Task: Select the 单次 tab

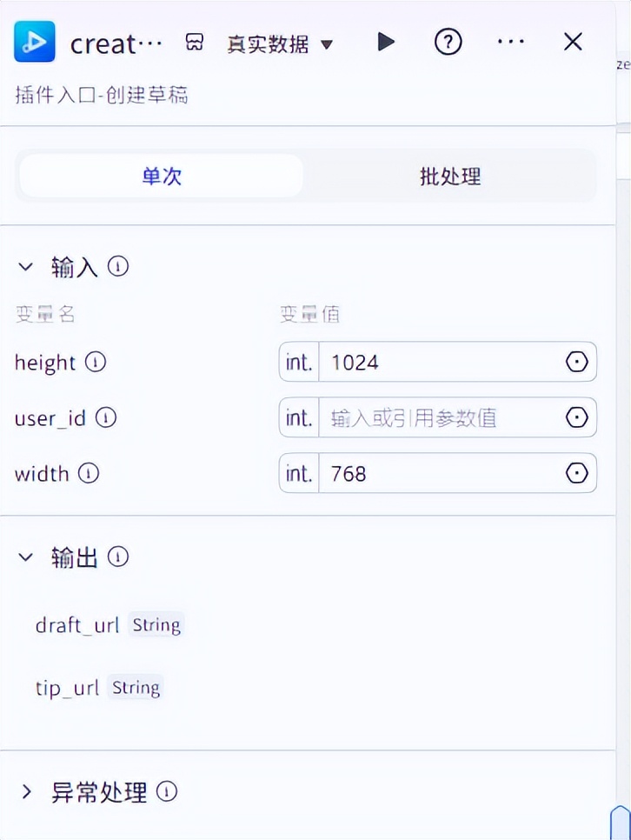Action: (x=162, y=177)
